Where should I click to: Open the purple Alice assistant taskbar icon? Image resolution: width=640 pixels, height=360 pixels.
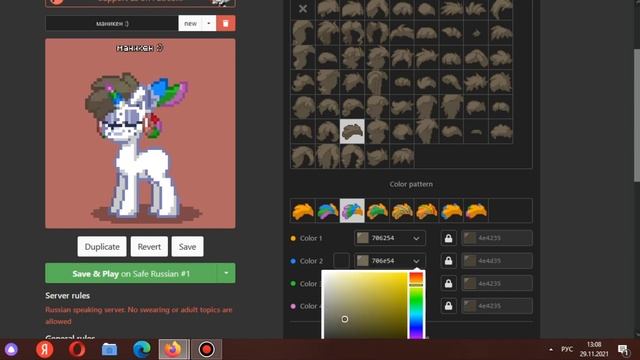tap(11, 349)
